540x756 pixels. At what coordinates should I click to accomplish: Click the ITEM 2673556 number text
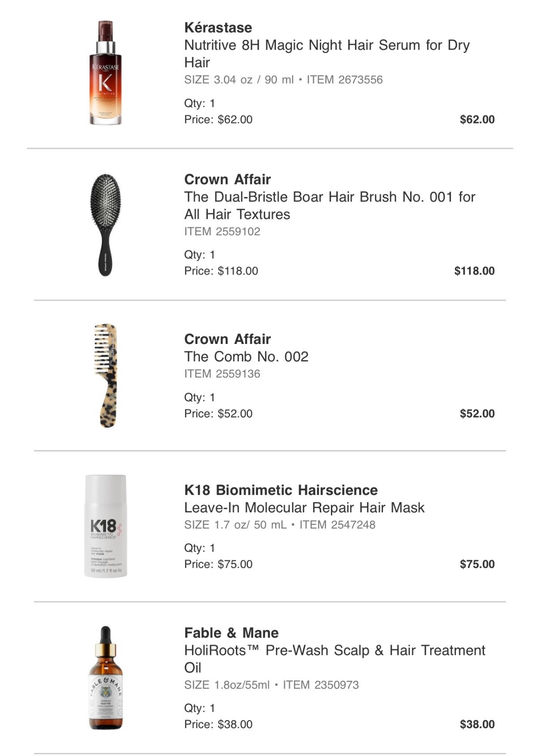[x=345, y=80]
